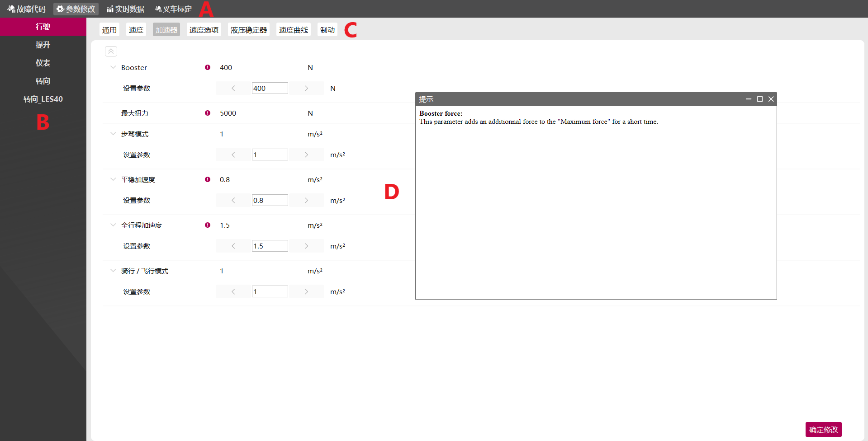Click the info icon beside 最大扭力
This screenshot has height=441, width=868.
(208, 113)
